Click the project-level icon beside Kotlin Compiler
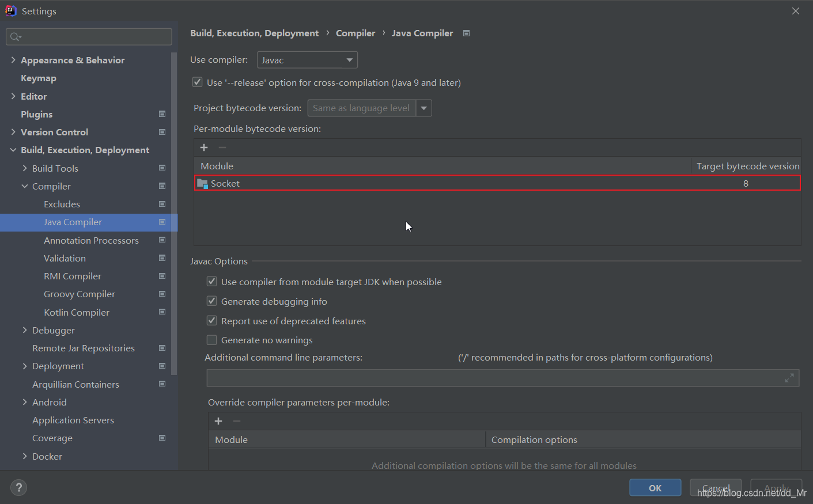The height and width of the screenshot is (504, 813). (162, 312)
